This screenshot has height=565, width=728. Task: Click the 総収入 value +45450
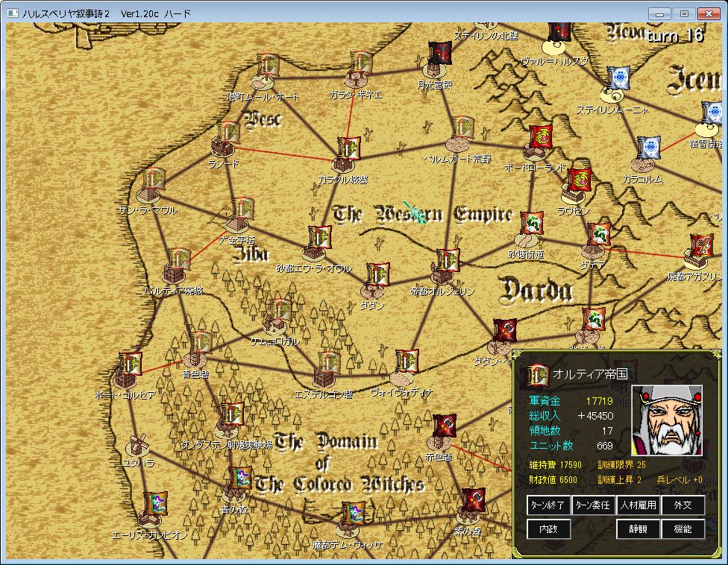point(596,416)
